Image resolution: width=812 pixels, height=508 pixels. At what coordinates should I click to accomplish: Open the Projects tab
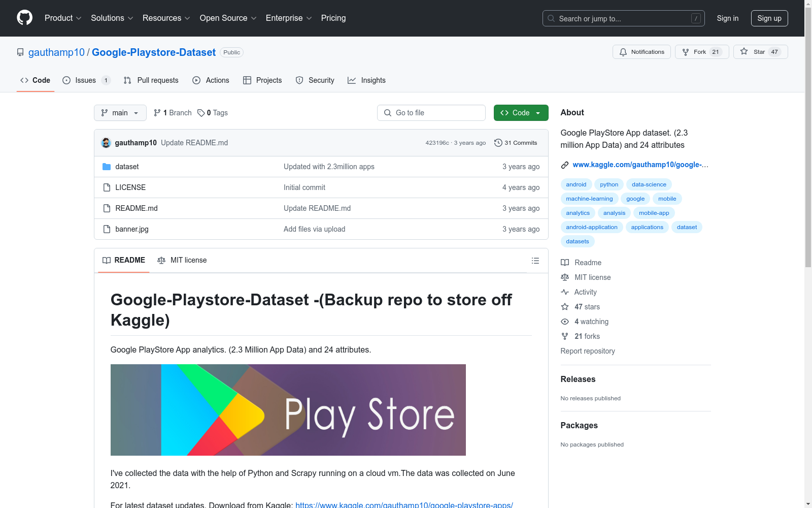click(262, 80)
